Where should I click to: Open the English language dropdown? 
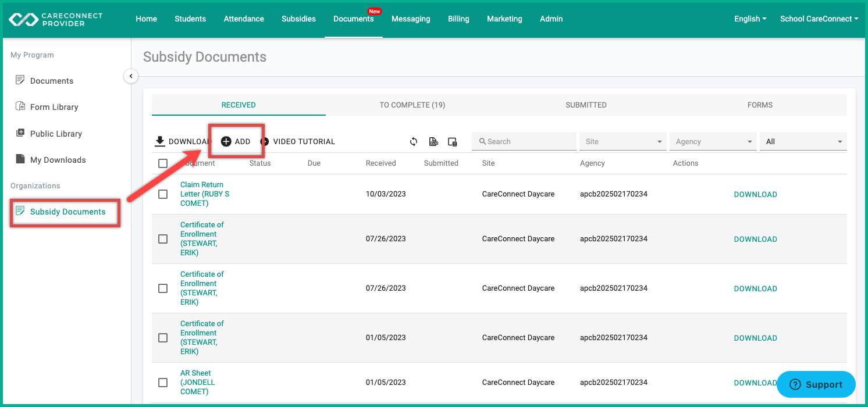tap(750, 19)
